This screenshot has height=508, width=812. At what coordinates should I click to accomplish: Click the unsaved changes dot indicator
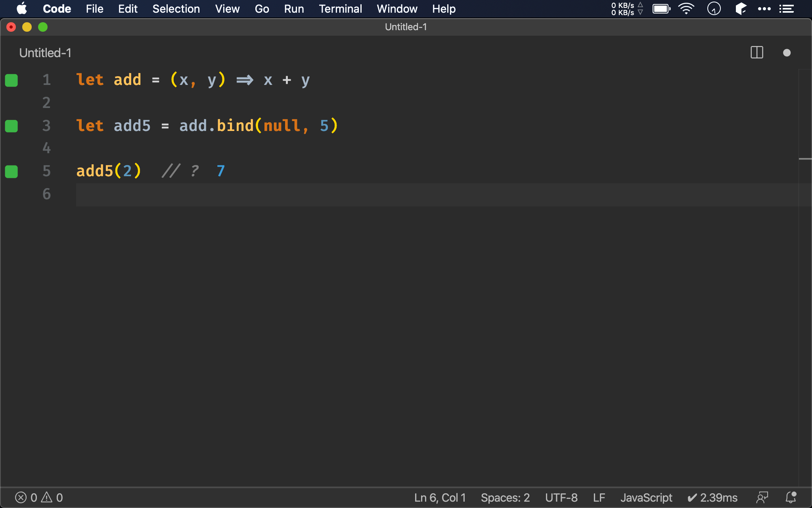click(787, 53)
